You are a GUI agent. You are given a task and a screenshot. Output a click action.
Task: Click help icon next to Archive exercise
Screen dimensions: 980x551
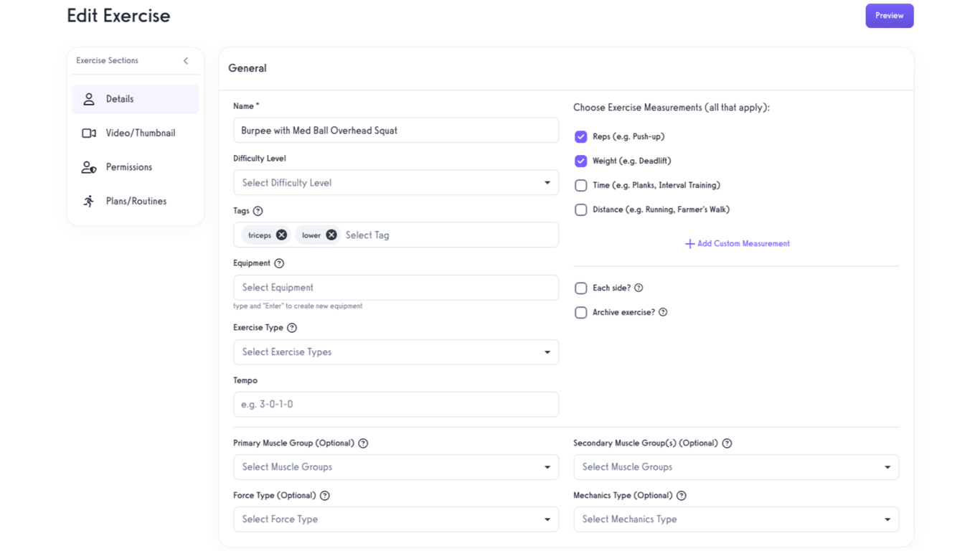coord(663,312)
